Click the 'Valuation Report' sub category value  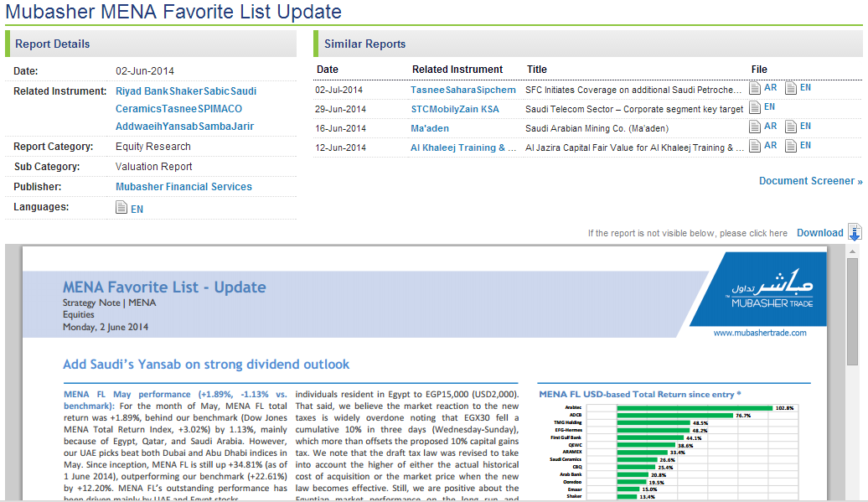point(153,167)
